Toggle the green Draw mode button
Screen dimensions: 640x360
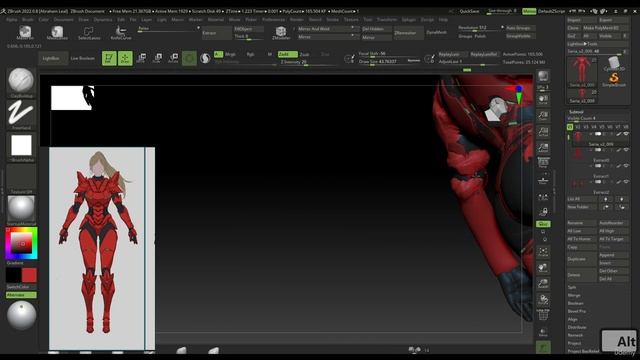125,58
